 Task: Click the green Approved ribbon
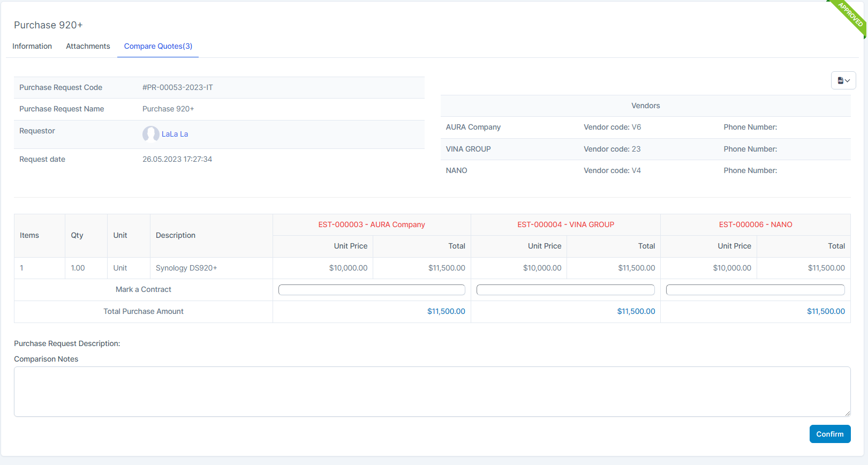point(850,16)
